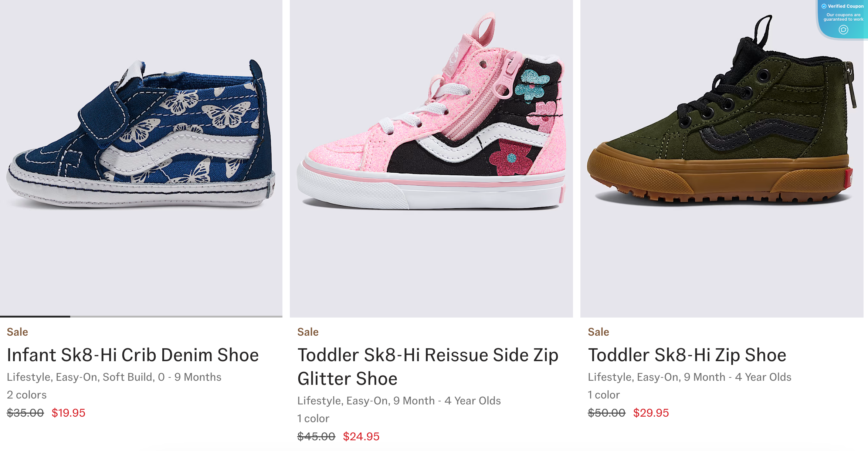Screen dimensions: 868x451
Task: Open the Toddler Sk8-Hi Zip Shoe listing
Action: tap(687, 355)
